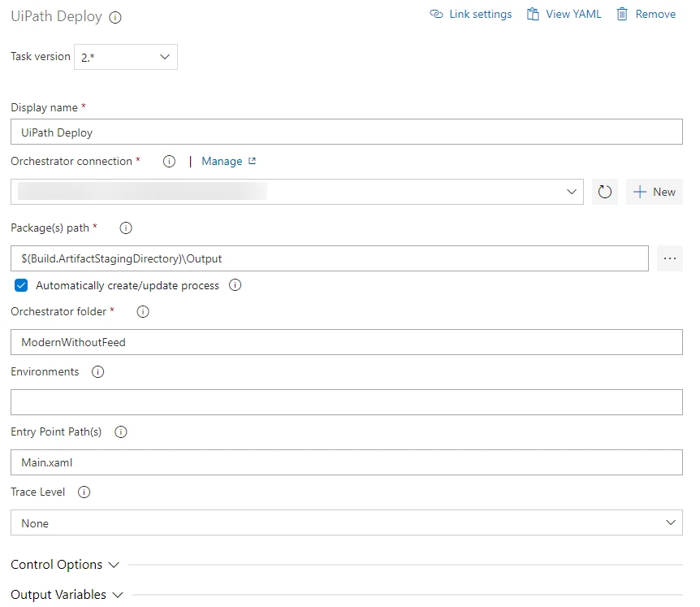
Task: Uncheck Automatically create/update process checkbox
Action: 21,285
